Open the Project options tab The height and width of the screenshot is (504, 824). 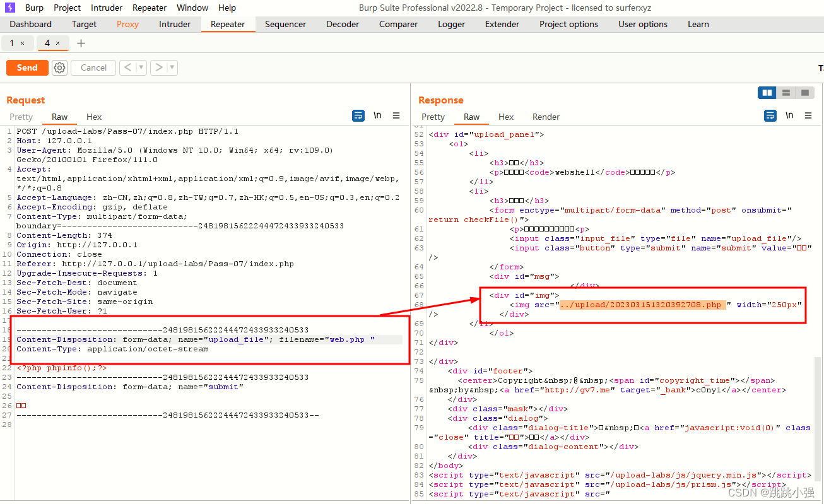pyautogui.click(x=568, y=24)
